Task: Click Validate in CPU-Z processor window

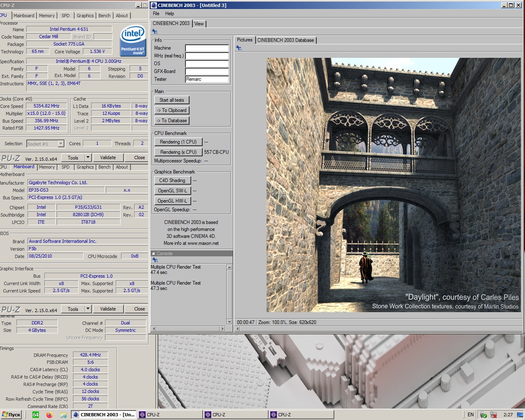Action: point(108,157)
